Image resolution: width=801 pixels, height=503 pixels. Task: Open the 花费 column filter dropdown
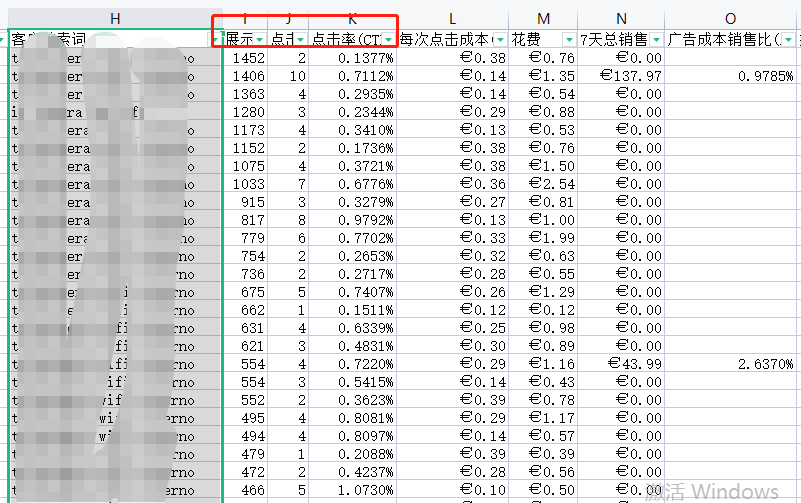click(x=569, y=39)
